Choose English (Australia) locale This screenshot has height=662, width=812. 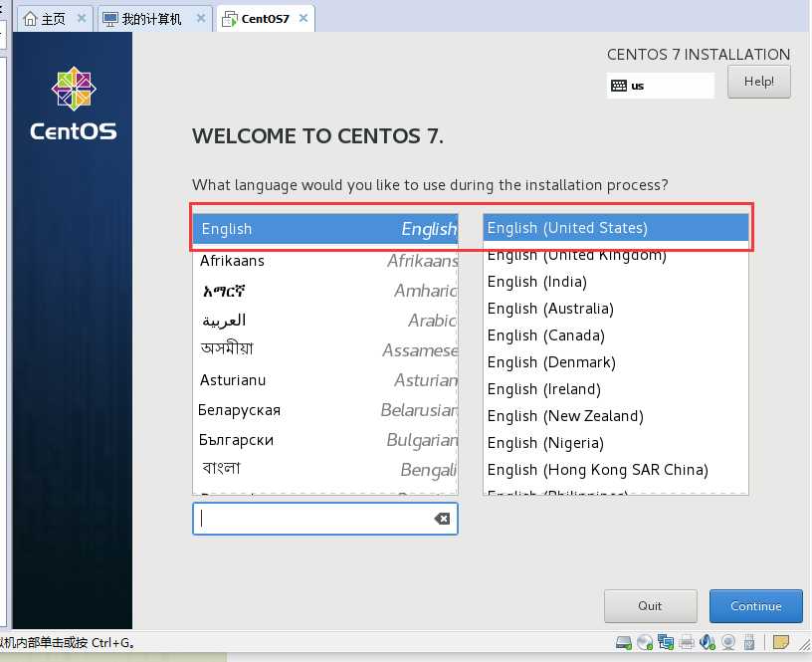[x=616, y=309]
